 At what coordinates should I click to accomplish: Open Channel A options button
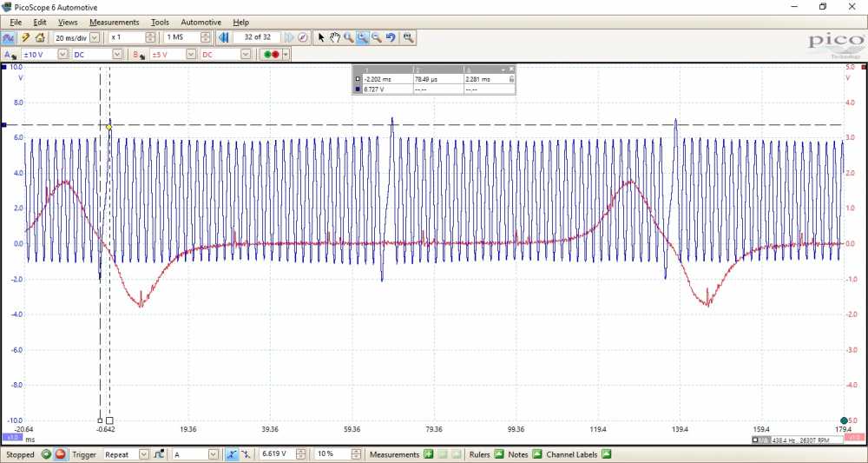[10, 54]
